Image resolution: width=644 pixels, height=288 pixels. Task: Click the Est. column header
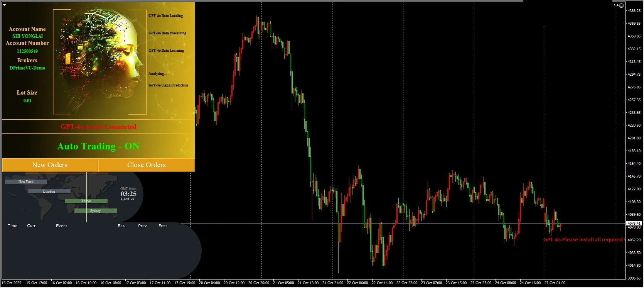121,226
